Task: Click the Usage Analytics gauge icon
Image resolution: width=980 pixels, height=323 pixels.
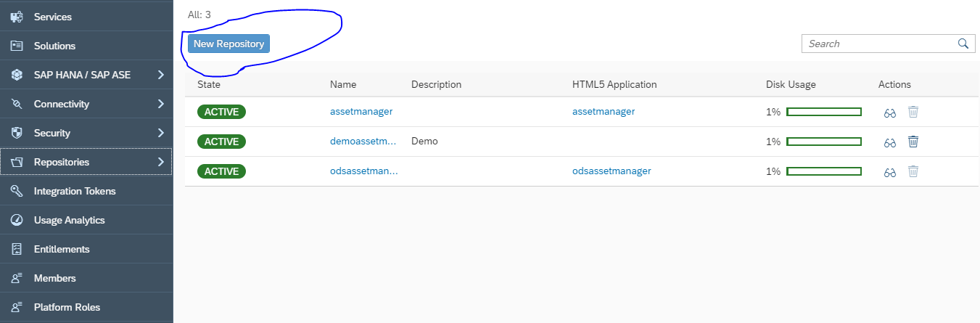Action: coord(17,220)
